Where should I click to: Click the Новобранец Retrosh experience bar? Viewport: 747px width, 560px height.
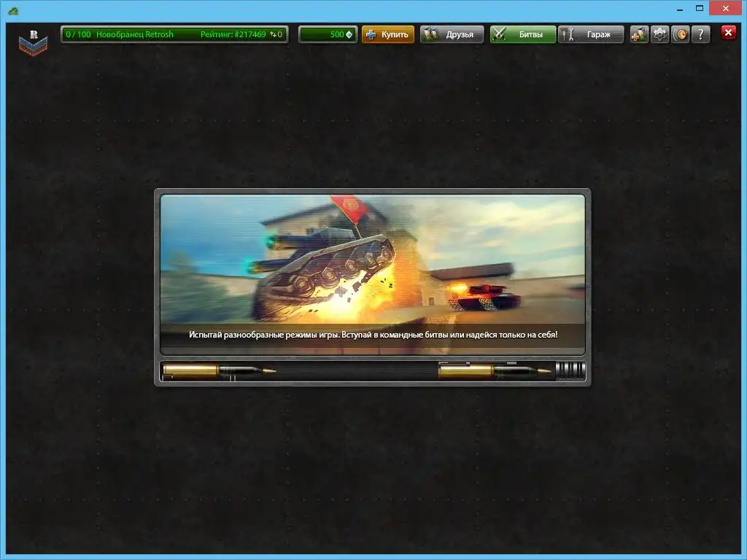click(174, 34)
